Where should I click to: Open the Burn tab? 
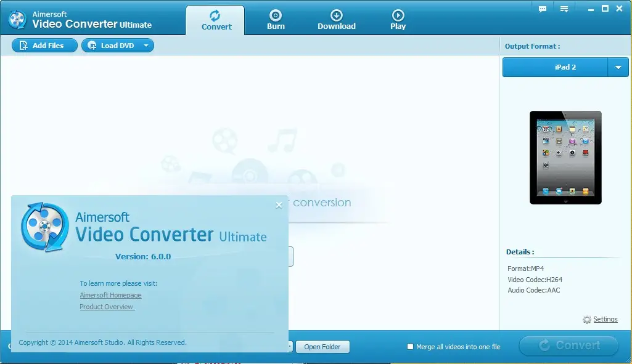[276, 20]
